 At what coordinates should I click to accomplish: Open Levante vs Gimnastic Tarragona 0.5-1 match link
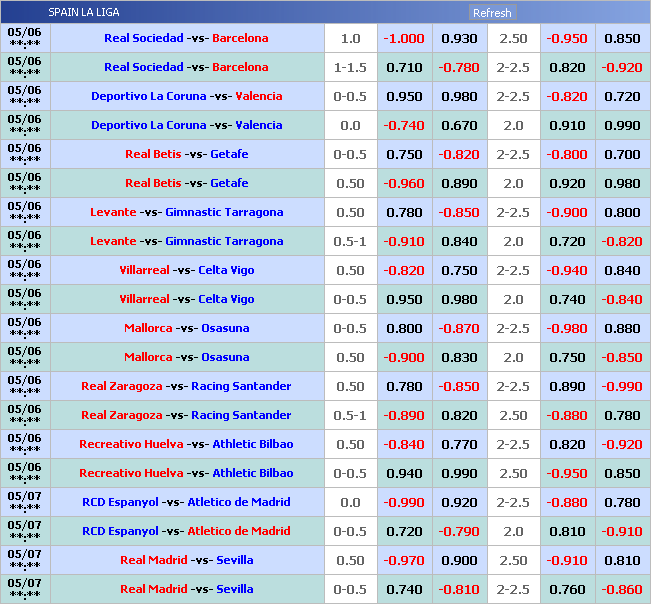pyautogui.click(x=186, y=242)
